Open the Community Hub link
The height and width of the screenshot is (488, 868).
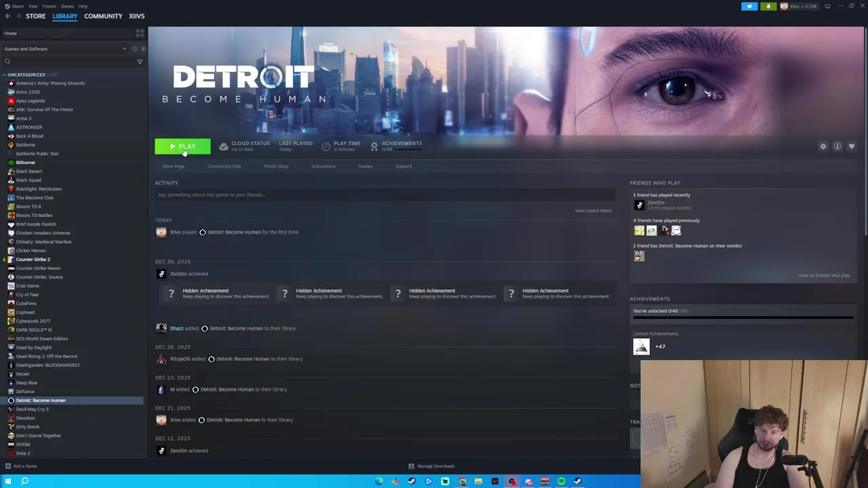[x=224, y=166]
